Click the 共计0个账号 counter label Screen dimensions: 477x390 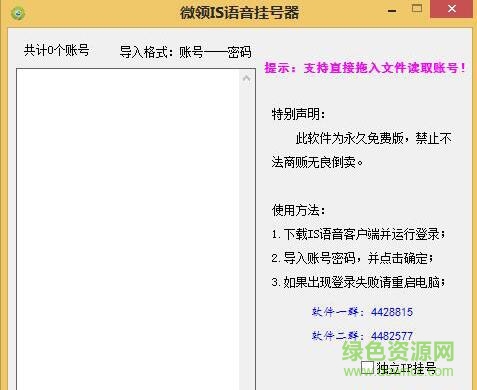(x=57, y=51)
